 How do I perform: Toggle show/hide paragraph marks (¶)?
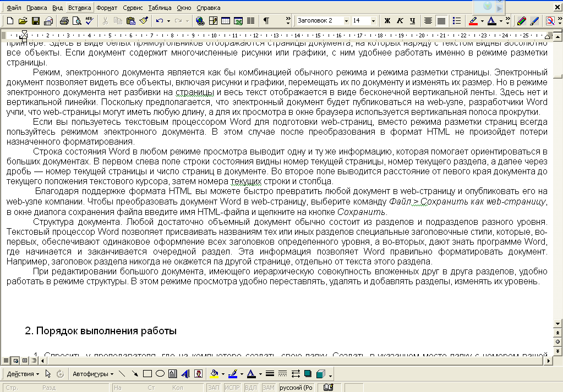266,21
